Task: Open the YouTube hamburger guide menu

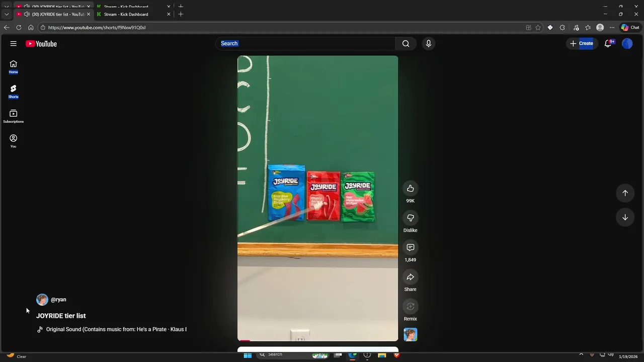Action: click(14, 44)
